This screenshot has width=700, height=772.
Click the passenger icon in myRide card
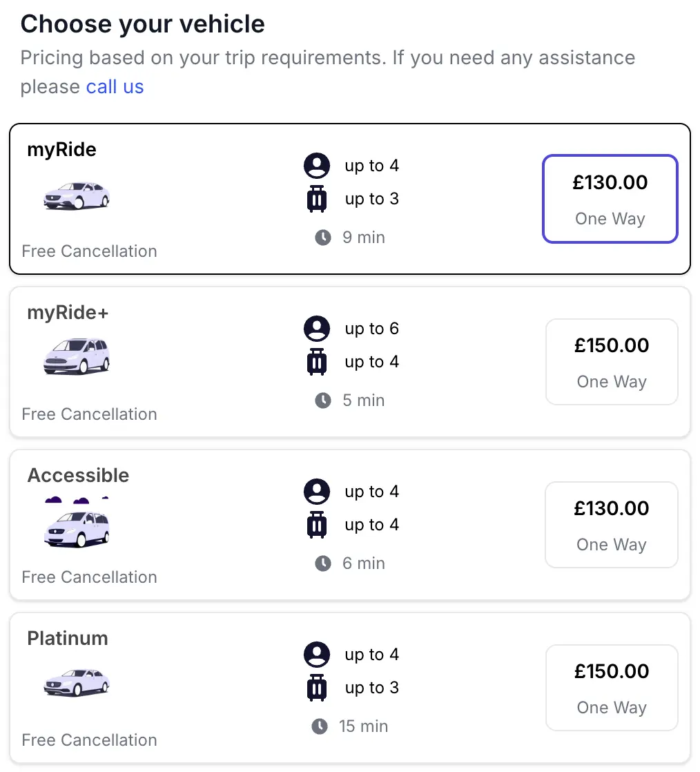click(x=317, y=166)
